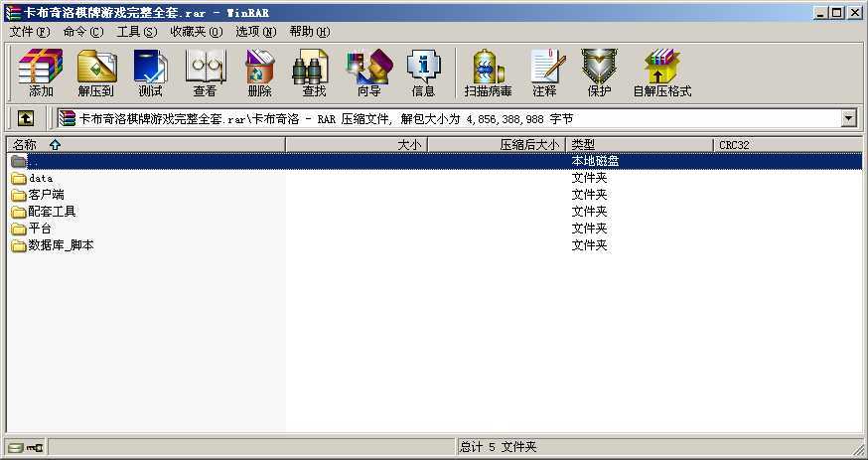The height and width of the screenshot is (460, 868).
Task: Click the 数据库_脚本 folder icon
Action: 20,245
